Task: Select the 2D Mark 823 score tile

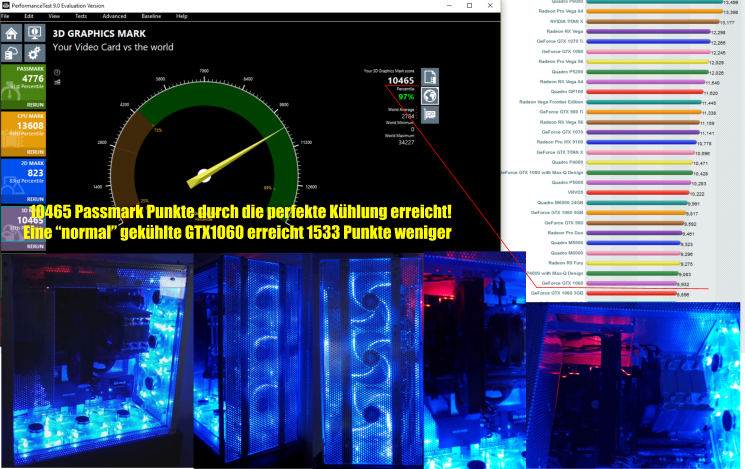Action: tap(23, 181)
